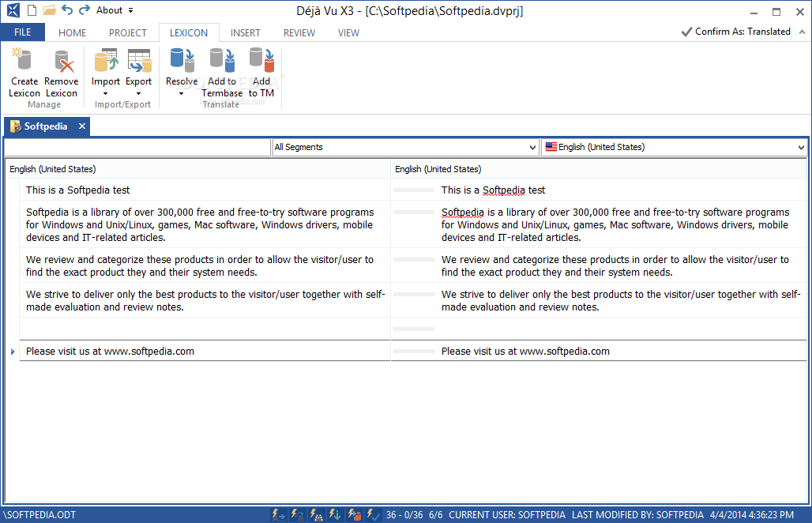Click the second status bar lightning icon
This screenshot has height=523, width=812.
pyautogui.click(x=297, y=515)
